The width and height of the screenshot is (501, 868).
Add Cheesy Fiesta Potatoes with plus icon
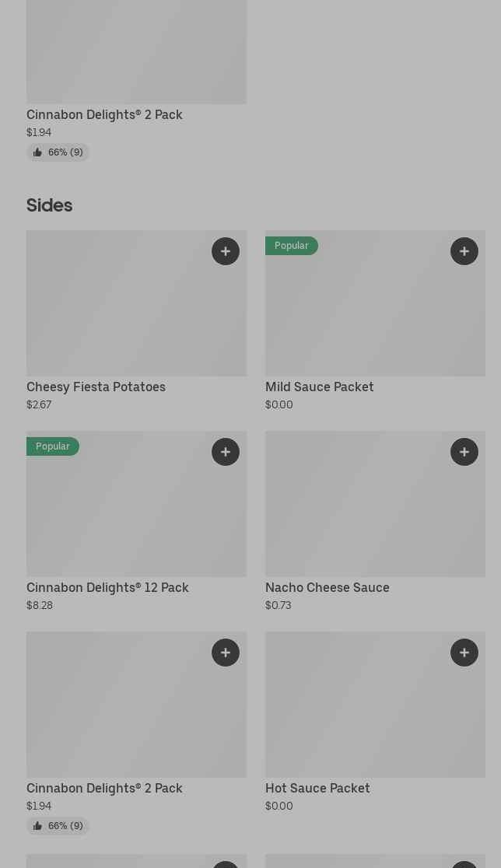226,251
